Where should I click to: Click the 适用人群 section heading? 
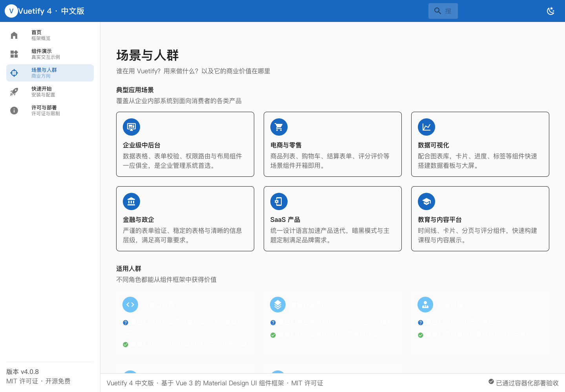pyautogui.click(x=129, y=269)
